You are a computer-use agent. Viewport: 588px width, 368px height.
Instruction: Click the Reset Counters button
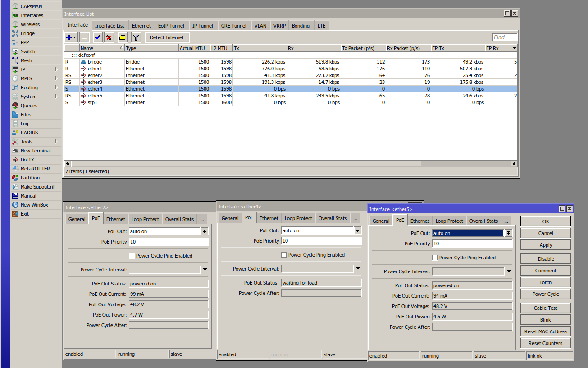pyautogui.click(x=546, y=343)
